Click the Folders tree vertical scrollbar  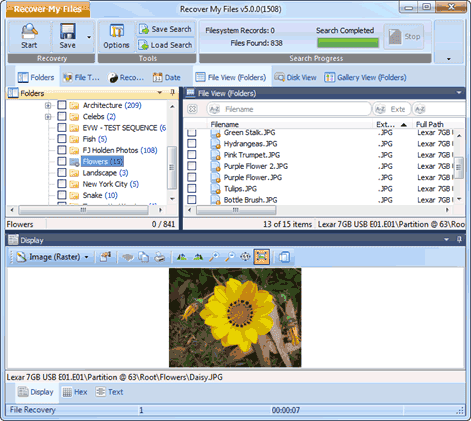pyautogui.click(x=172, y=167)
